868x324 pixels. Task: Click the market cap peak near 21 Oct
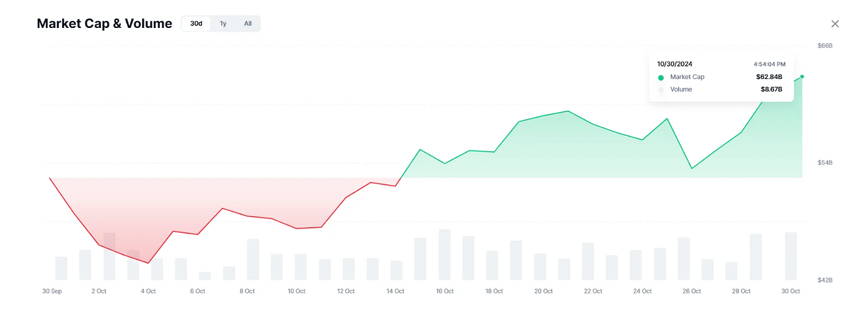click(569, 111)
